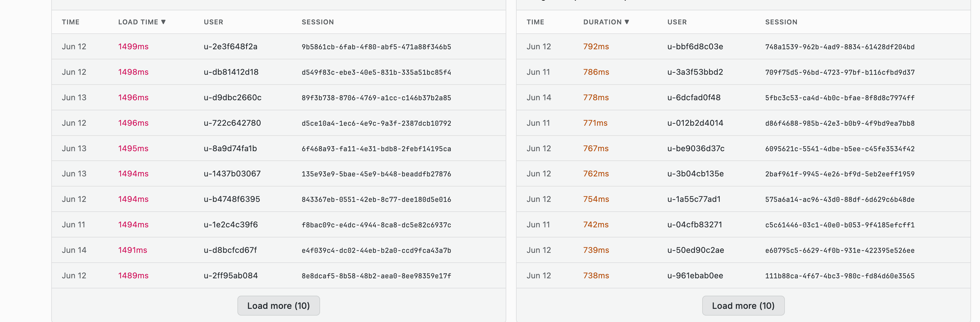The image size is (980, 322).
Task: Open user u-3b04cb135e
Action: click(x=696, y=174)
